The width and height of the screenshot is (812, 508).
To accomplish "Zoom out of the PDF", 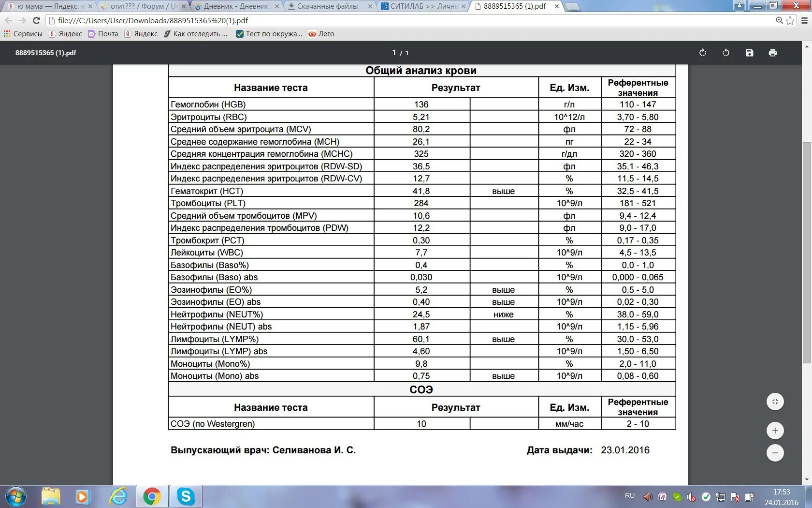I will click(x=775, y=453).
